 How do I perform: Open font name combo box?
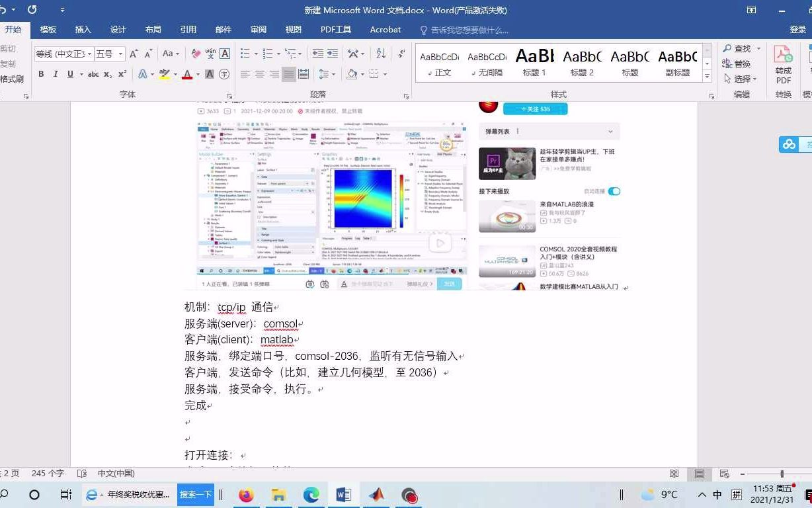tap(64, 54)
